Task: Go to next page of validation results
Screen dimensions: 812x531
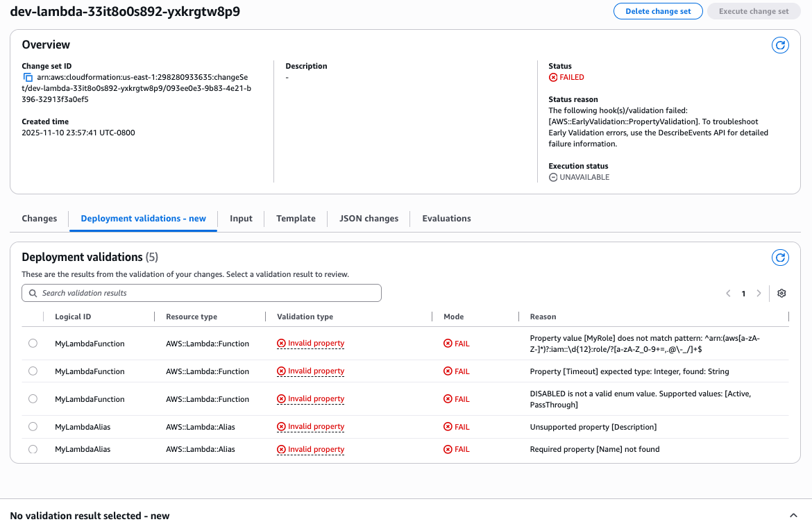Action: (x=759, y=293)
